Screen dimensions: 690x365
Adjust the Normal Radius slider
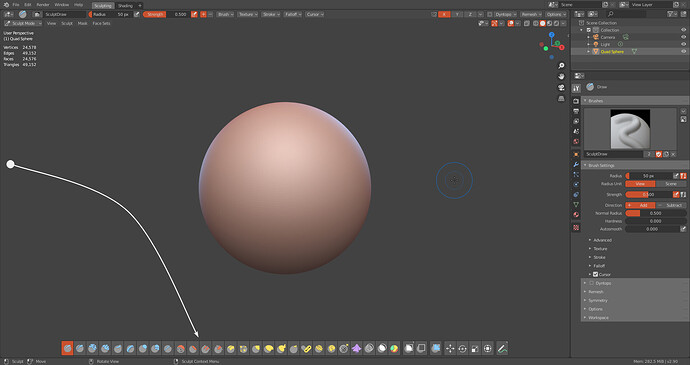coord(656,213)
